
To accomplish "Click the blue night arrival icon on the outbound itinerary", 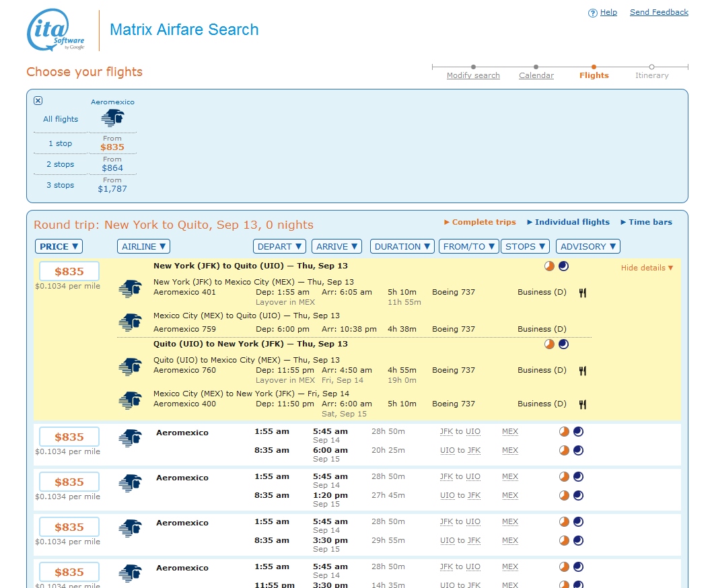I will pyautogui.click(x=563, y=266).
